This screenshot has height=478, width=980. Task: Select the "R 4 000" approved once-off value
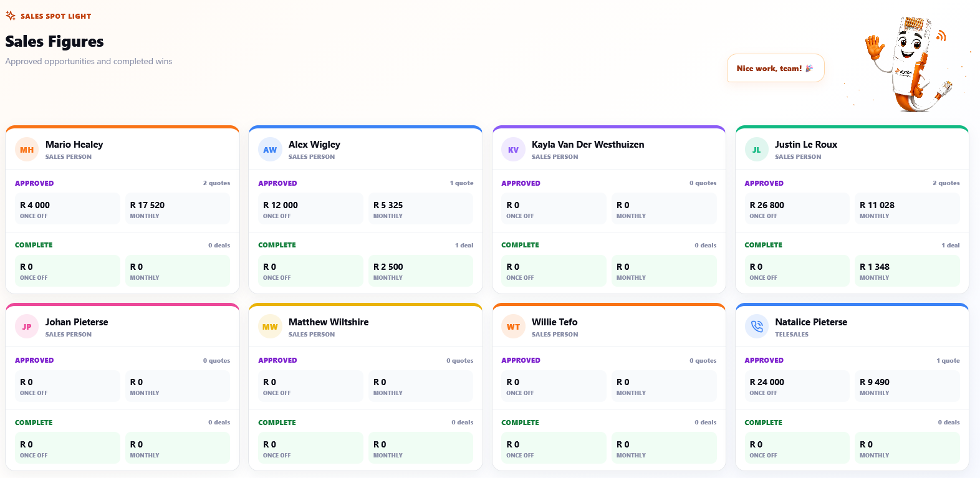coord(35,205)
